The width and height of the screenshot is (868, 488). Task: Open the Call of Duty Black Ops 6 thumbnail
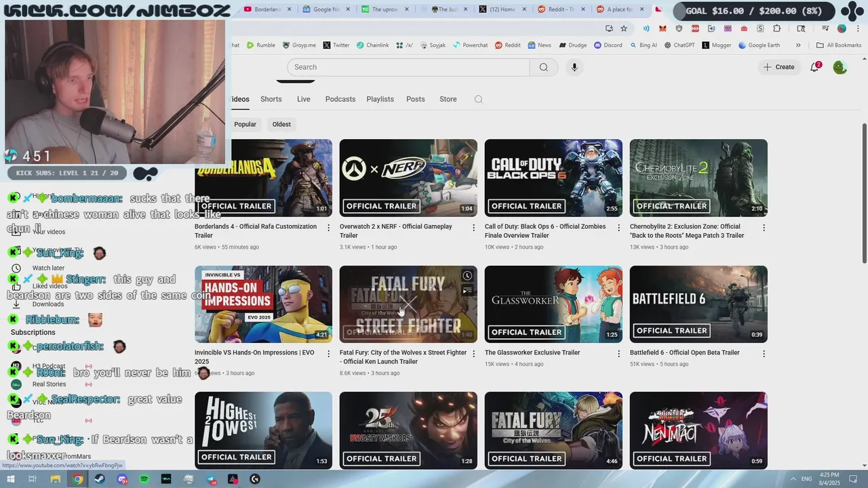point(553,178)
